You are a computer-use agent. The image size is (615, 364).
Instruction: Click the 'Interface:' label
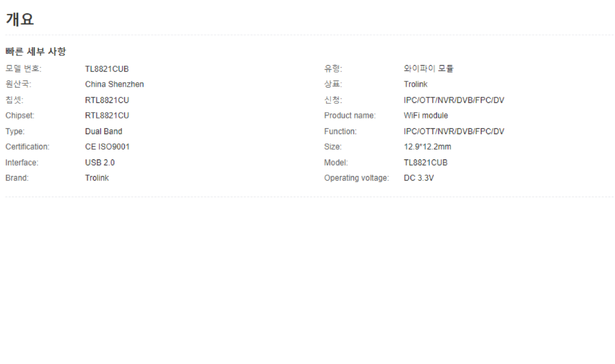(x=22, y=162)
